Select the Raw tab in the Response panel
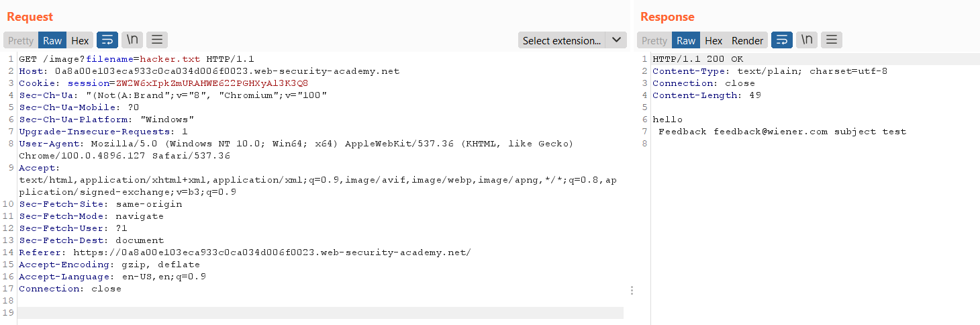This screenshot has height=325, width=980. (x=686, y=40)
